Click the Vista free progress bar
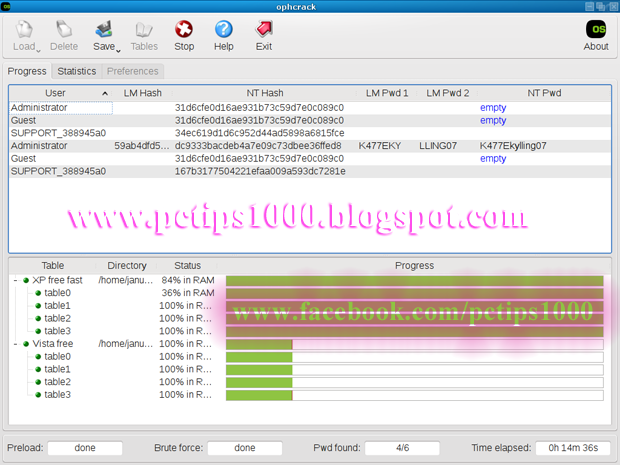The width and height of the screenshot is (620, 465). pyautogui.click(x=414, y=344)
